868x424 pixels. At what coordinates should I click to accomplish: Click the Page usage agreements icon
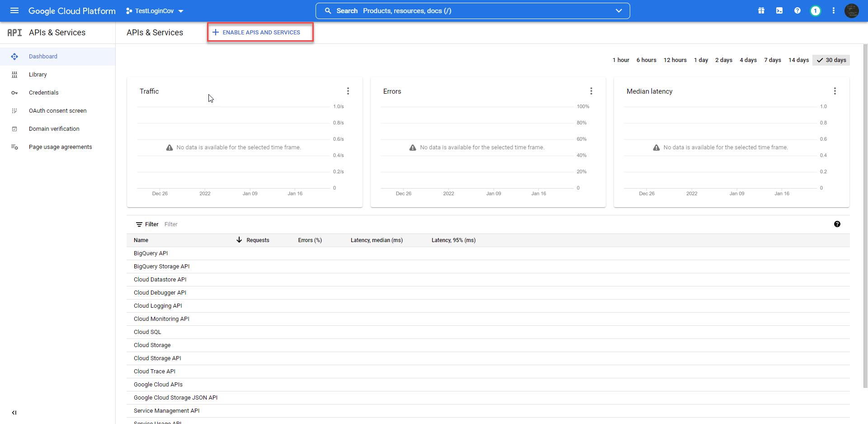14,147
